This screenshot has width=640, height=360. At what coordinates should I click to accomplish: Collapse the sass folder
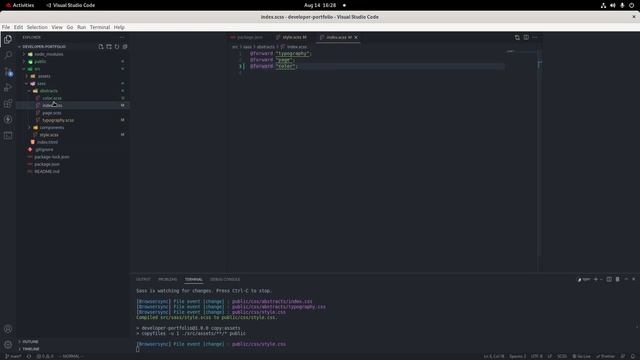click(x=41, y=83)
